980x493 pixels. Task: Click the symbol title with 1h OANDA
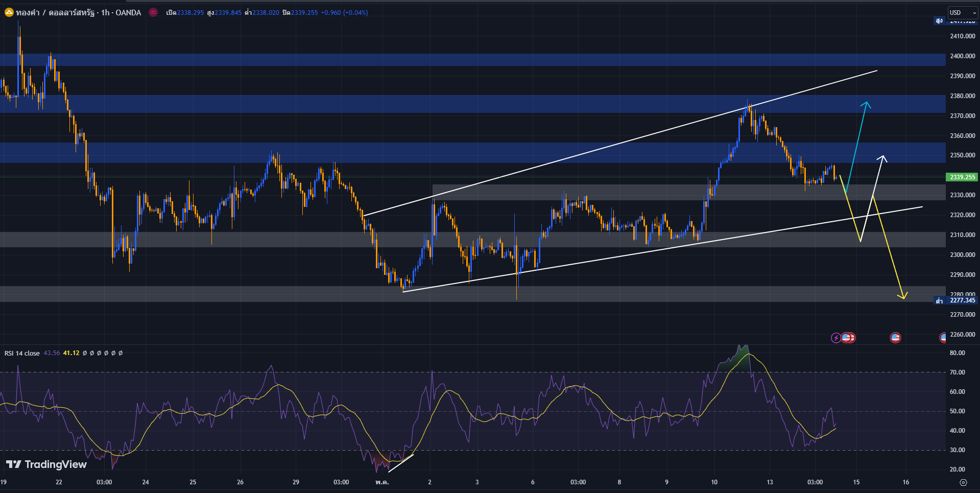pos(78,12)
